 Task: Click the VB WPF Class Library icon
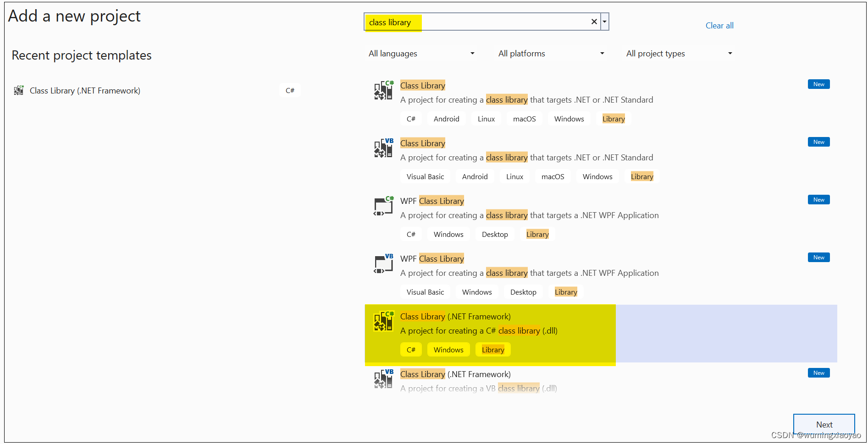point(383,263)
